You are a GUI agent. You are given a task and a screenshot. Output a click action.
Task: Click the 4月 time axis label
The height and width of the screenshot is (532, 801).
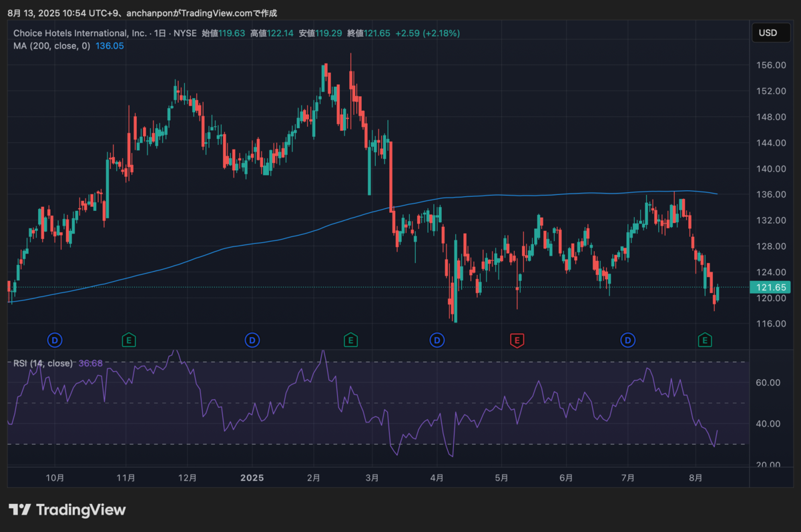tap(437, 478)
